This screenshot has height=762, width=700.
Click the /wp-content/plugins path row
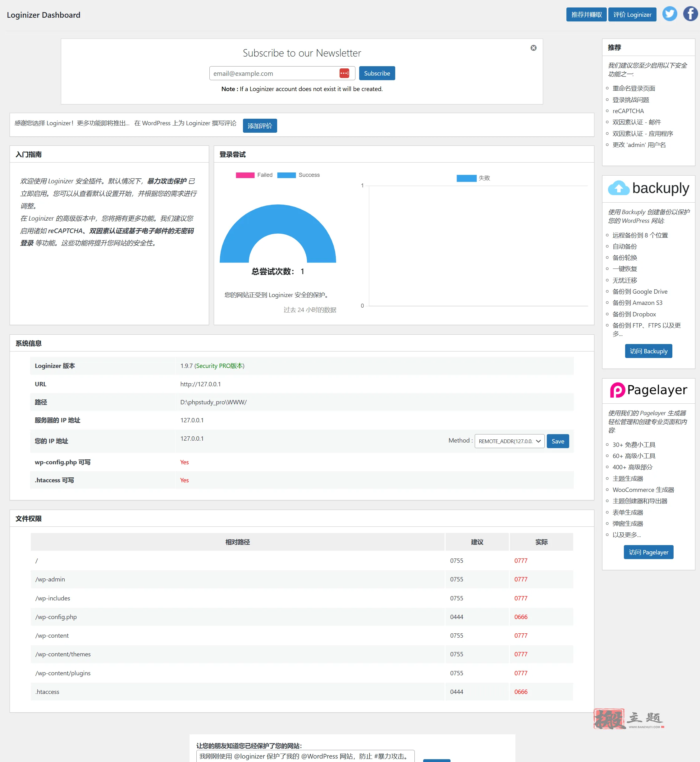tap(302, 673)
